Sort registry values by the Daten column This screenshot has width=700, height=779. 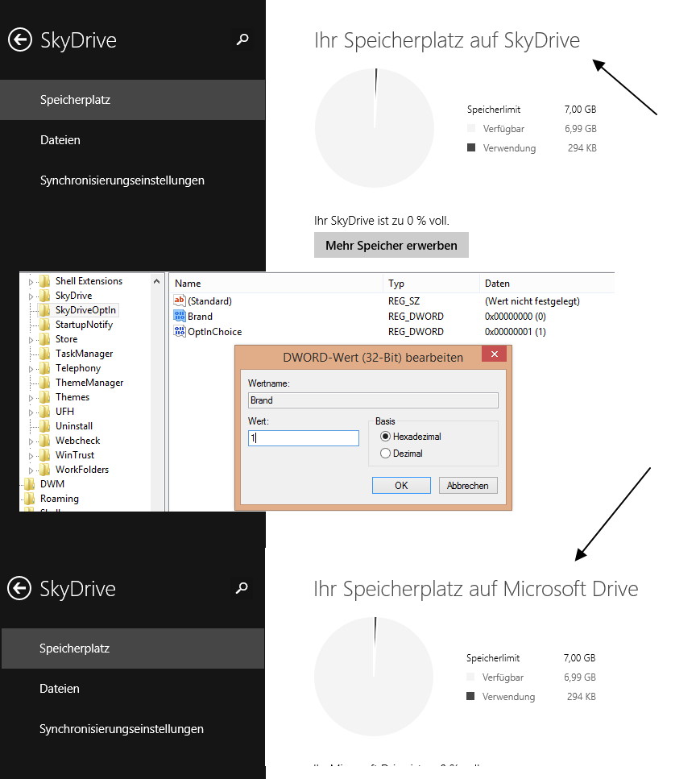[547, 284]
